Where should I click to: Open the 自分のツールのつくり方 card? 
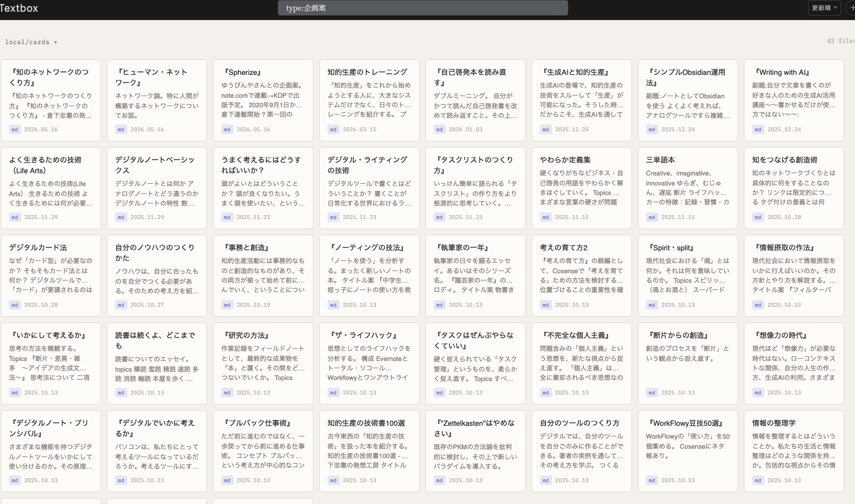(x=582, y=451)
